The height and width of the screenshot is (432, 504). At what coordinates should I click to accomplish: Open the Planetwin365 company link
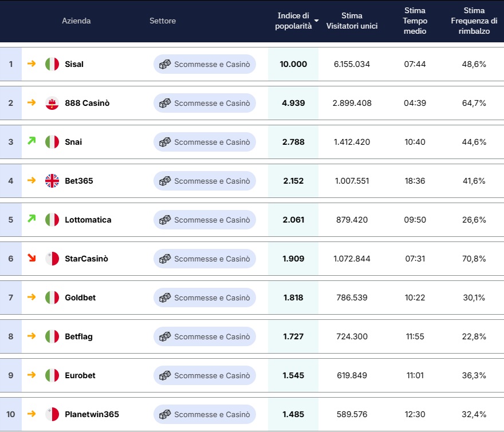pos(92,414)
